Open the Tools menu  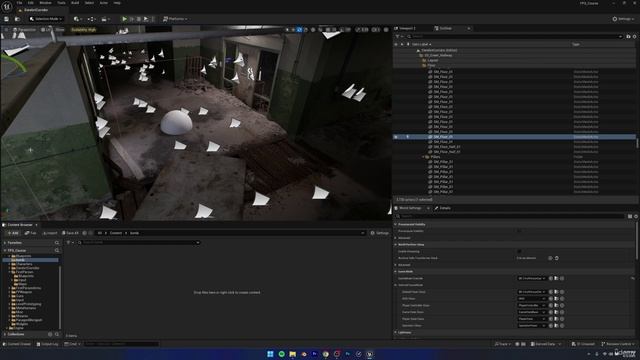tap(61, 3)
